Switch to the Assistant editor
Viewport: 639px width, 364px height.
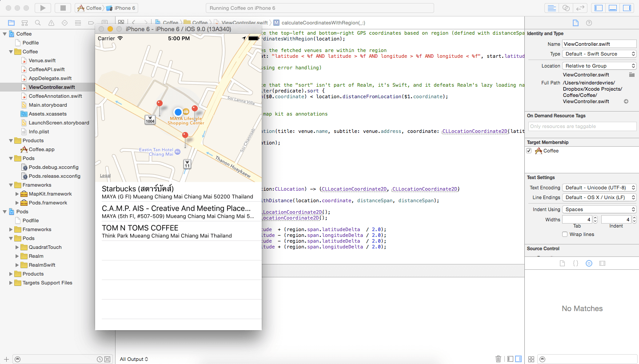pyautogui.click(x=566, y=8)
